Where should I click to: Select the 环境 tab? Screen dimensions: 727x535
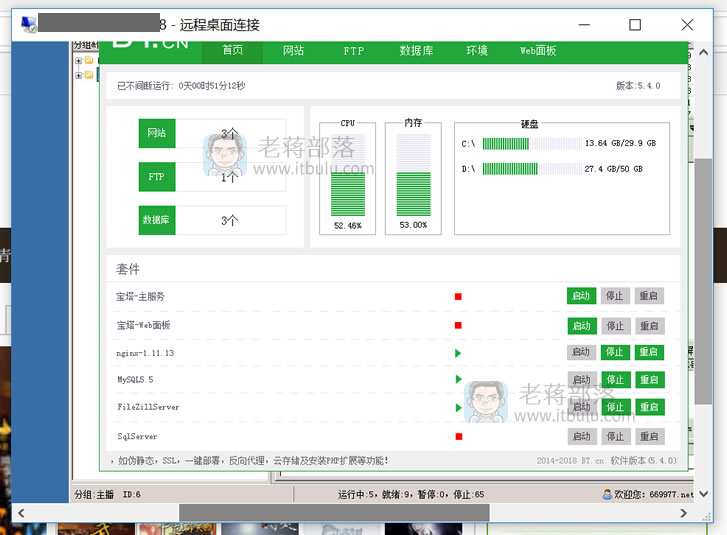point(477,51)
